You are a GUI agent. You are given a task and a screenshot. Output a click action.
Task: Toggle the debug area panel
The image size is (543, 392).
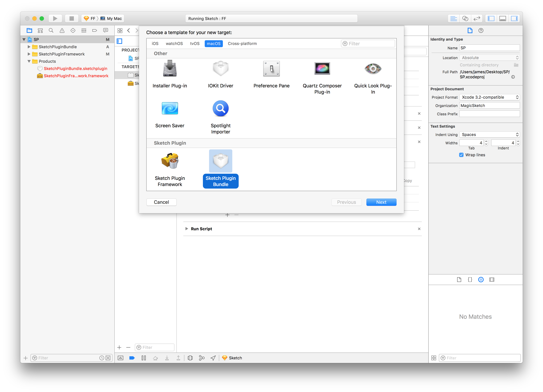point(503,18)
